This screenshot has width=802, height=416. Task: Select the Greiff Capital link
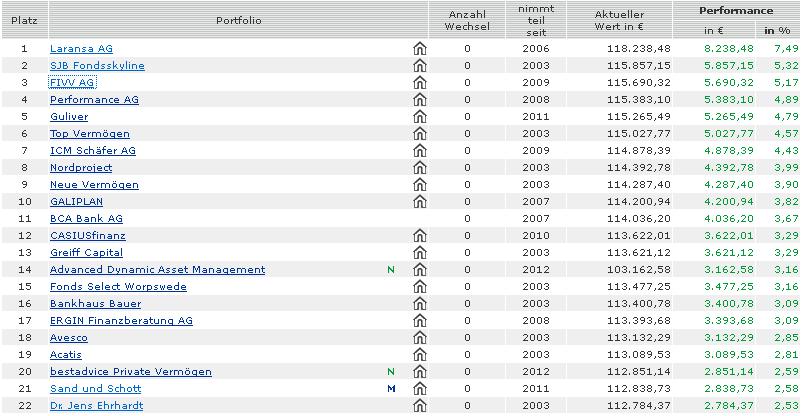[86, 252]
